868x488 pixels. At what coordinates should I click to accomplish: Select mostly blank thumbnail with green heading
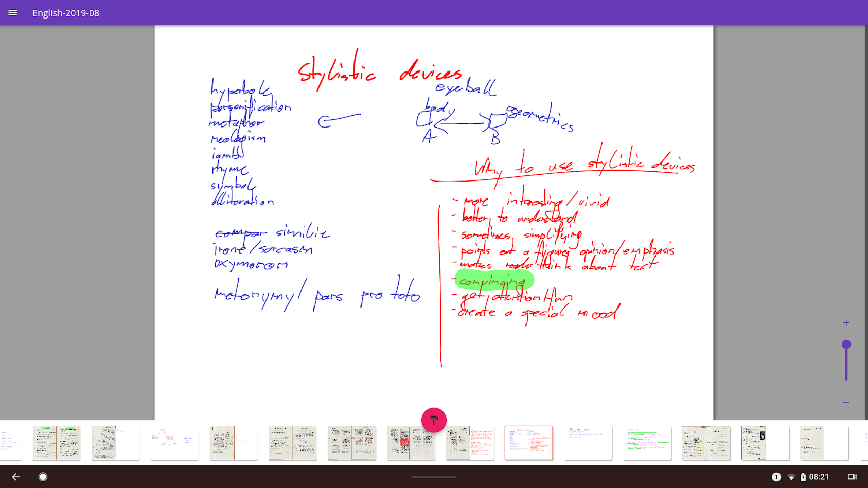588,443
